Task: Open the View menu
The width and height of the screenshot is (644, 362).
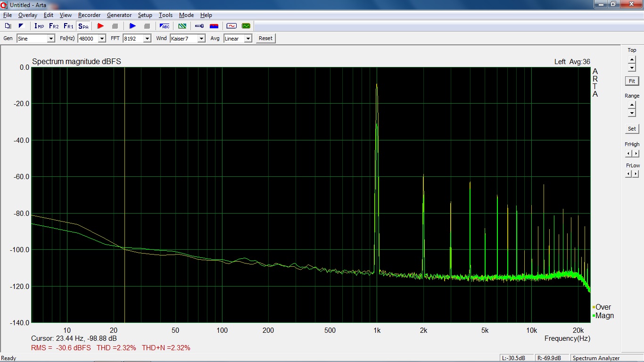Action: [66, 15]
